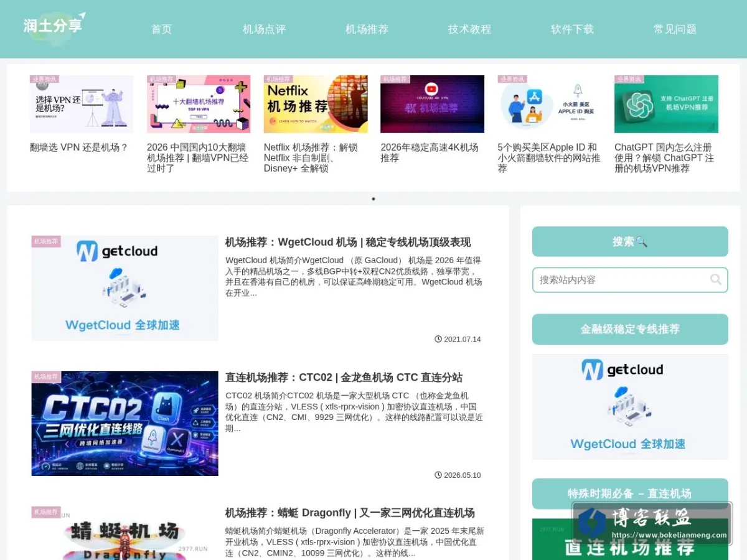Select 技术教程 from the top menu
The width and height of the screenshot is (747, 560).
point(469,29)
